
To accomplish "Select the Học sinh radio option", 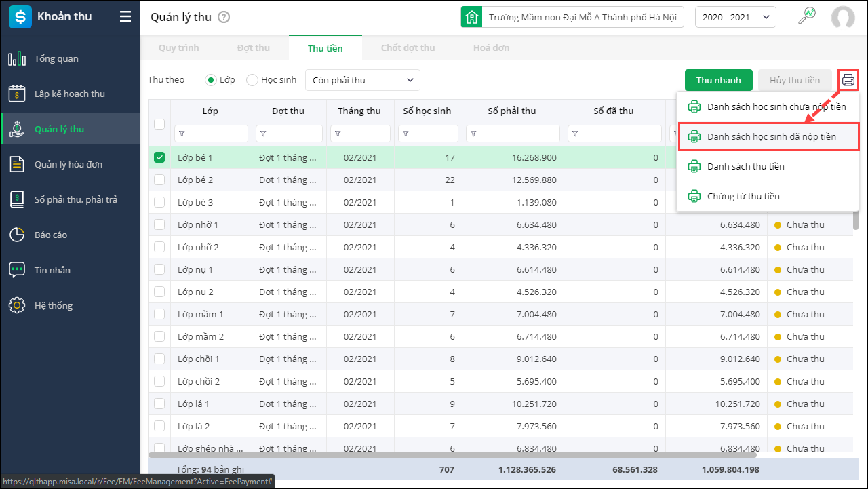I will click(252, 80).
